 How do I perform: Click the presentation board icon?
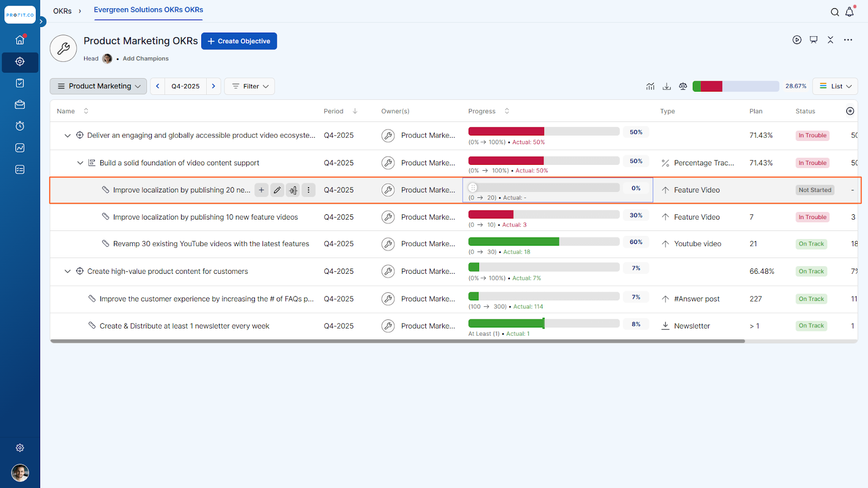coord(814,40)
